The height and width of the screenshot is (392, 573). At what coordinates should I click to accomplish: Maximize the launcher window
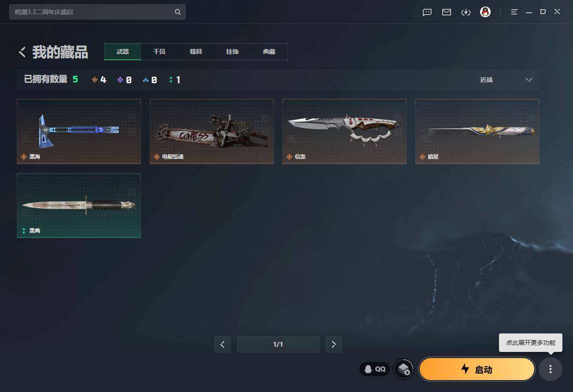[543, 12]
